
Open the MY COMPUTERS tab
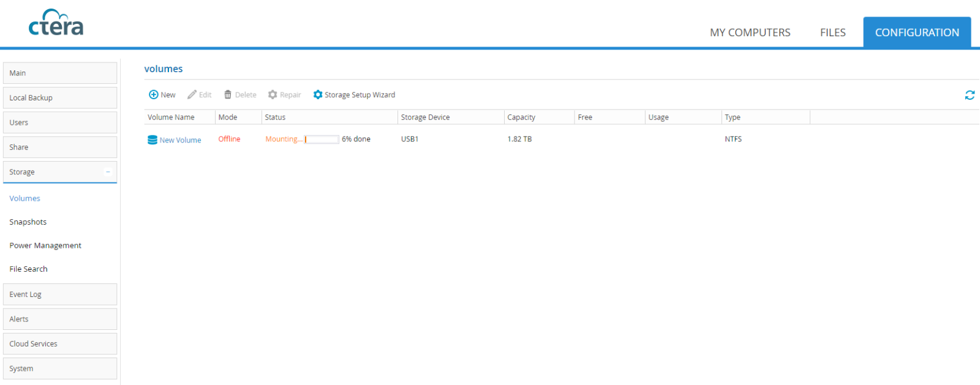pos(750,32)
